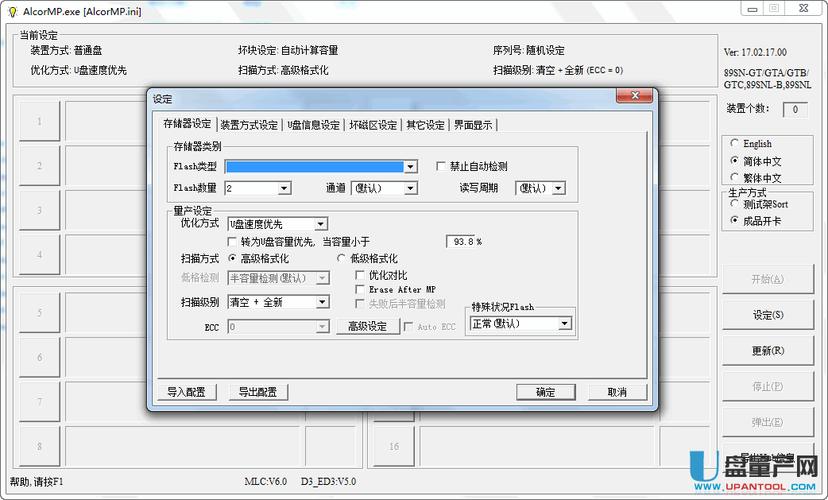Select the 低级格式化 radio button
This screenshot has height=500, width=828.
[x=342, y=258]
